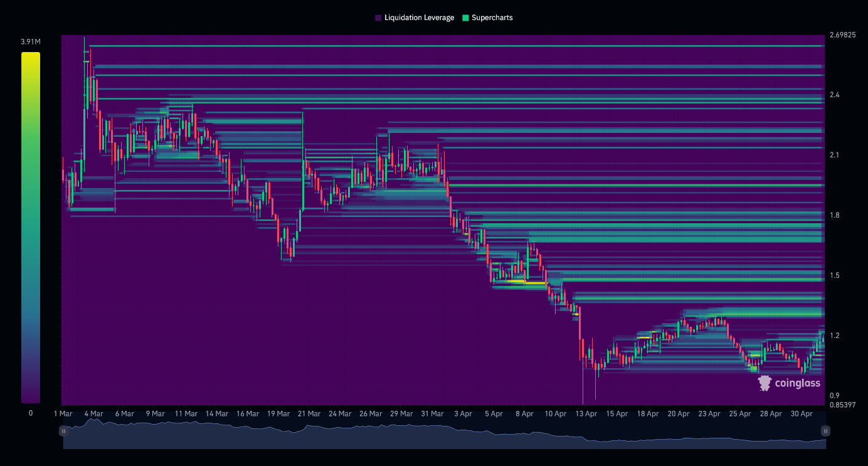The width and height of the screenshot is (868, 466).
Task: Click the 0 minimum value below the color scale
Action: [31, 413]
